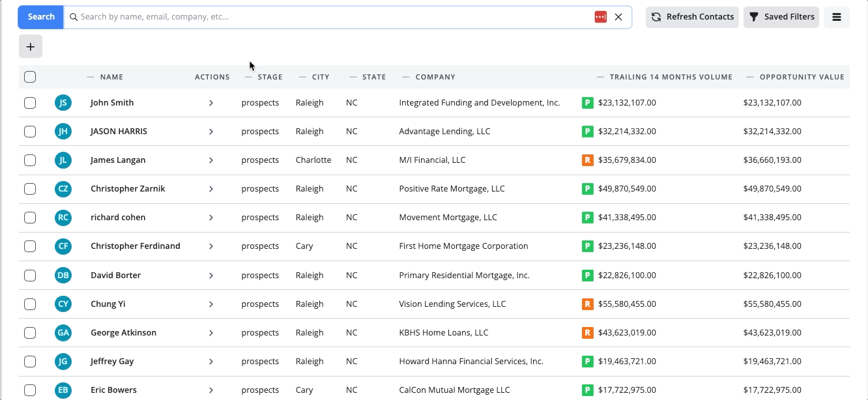Click green P badge in richard cohen row
This screenshot has height=400, width=868.
tap(588, 217)
